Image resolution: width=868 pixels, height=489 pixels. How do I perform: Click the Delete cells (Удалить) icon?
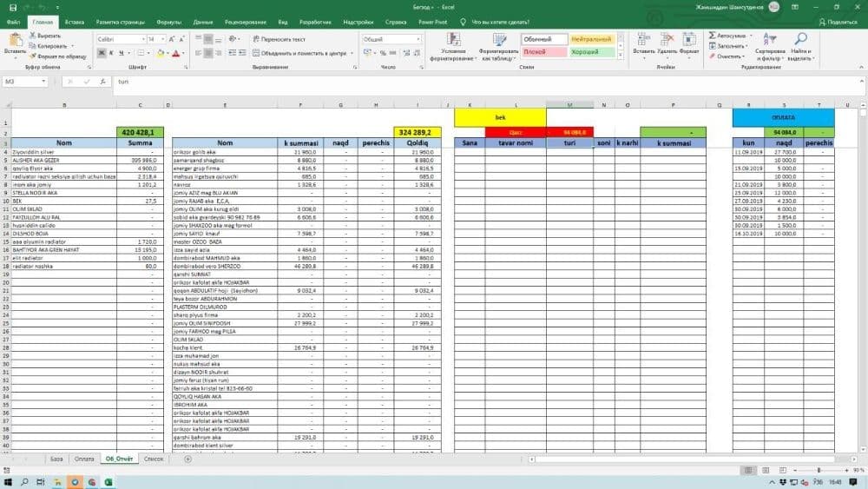(x=667, y=39)
